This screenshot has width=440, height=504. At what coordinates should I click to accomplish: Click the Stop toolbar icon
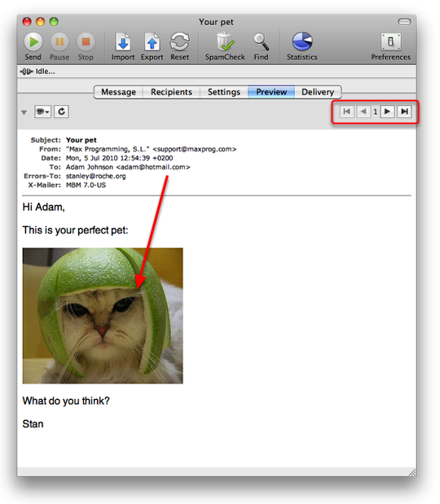86,42
